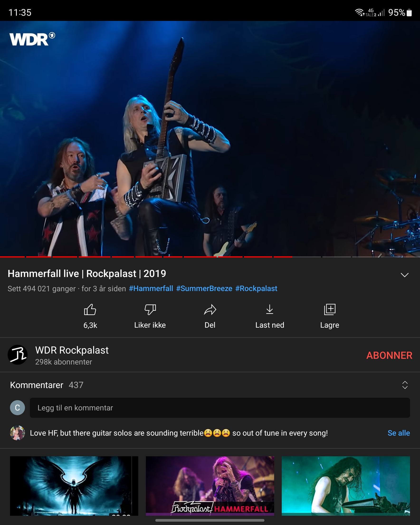Open the keyboard player video thumbnail
420x525 pixels.
pyautogui.click(x=346, y=486)
